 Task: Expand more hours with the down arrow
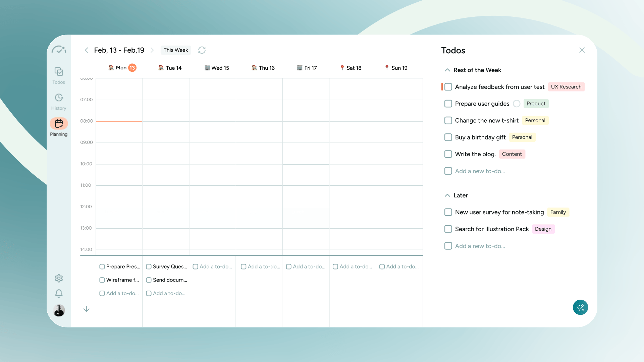pos(86,309)
